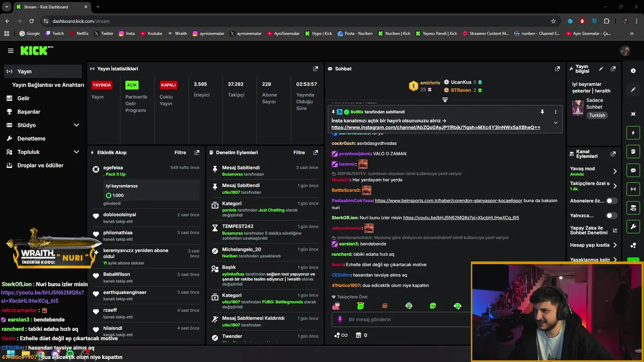Open the Streamer Content M... bookmark
The height and width of the screenshot is (362, 644).
(x=485, y=34)
